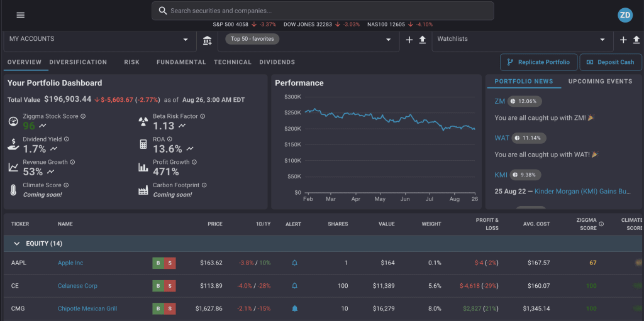Viewport: 644px width, 321px height.
Task: Open trend chart next to Beta 1.13
Action: click(182, 126)
